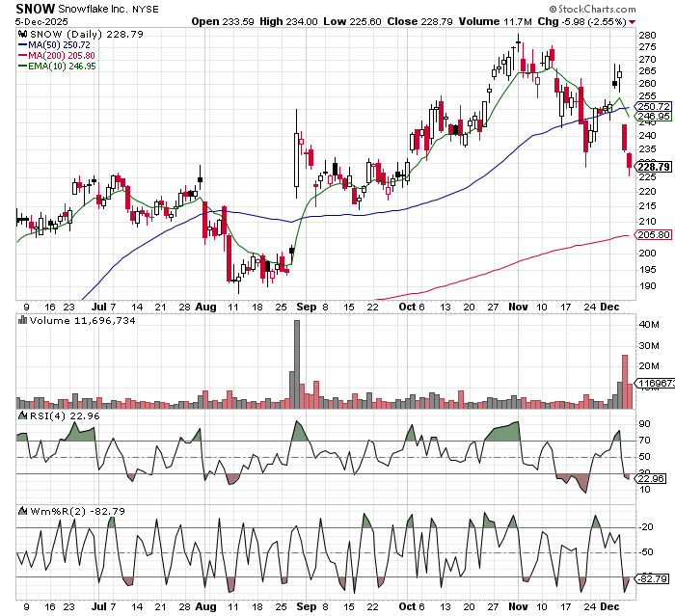Click the 190 label on price axis
675x616 pixels.
coord(647,286)
